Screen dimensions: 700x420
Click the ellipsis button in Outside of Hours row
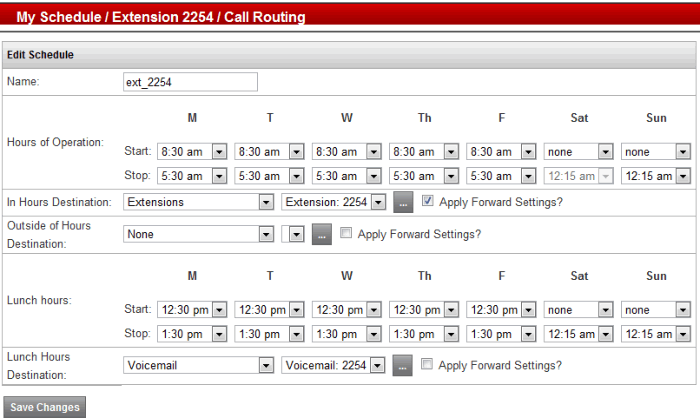(x=321, y=234)
